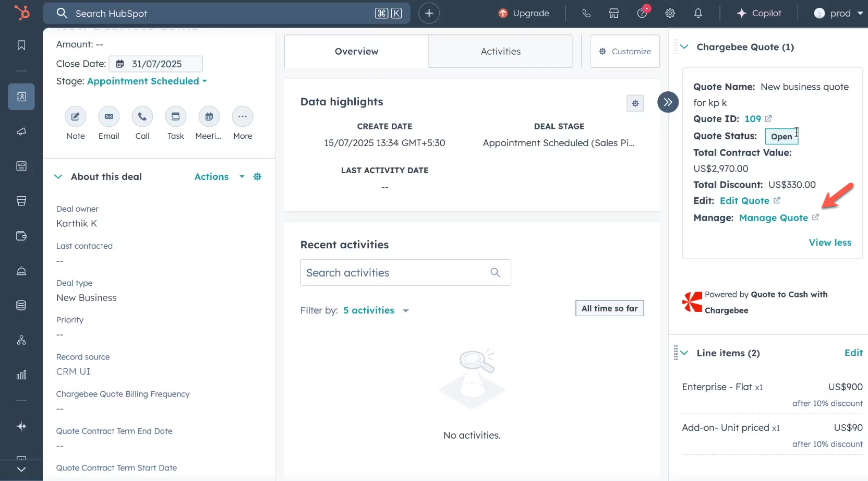
Task: Open the marketplace icon in top bar
Action: (x=614, y=14)
